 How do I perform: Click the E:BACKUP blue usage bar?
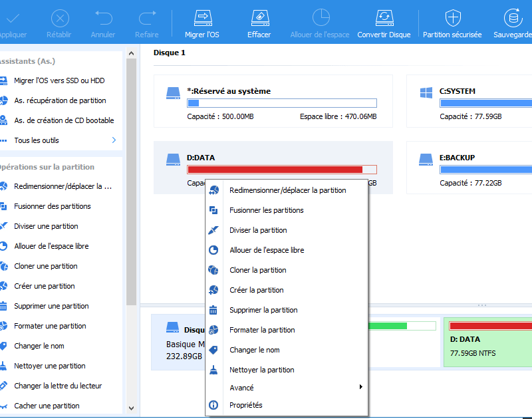[x=486, y=170]
